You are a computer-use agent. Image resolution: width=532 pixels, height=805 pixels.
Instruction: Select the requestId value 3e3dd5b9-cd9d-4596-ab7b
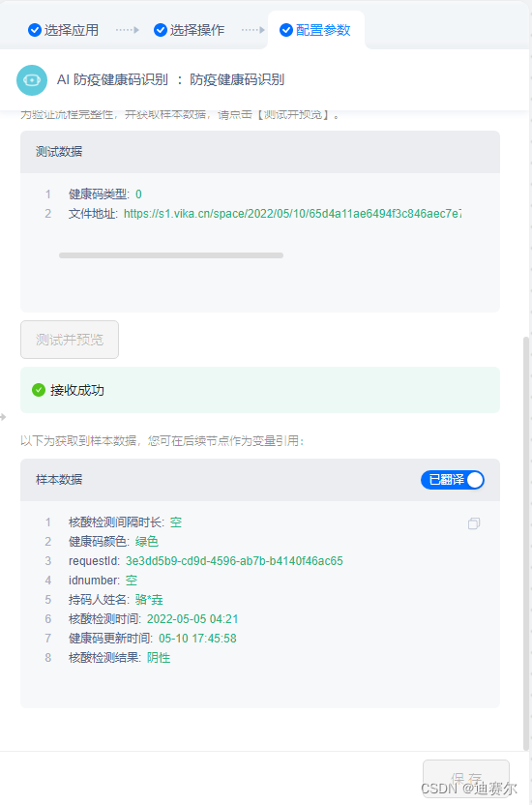pyautogui.click(x=234, y=560)
